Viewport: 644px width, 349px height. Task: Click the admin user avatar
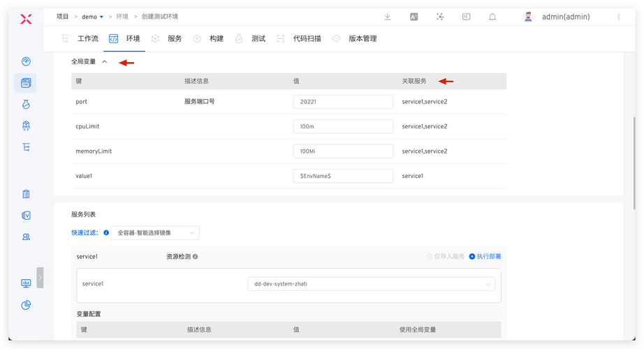[x=528, y=17]
